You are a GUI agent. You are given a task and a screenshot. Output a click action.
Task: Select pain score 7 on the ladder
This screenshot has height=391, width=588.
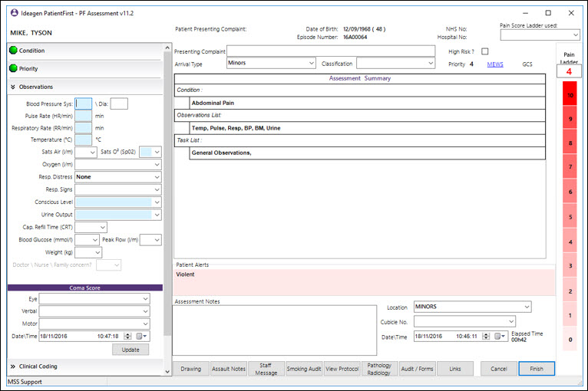(570, 166)
